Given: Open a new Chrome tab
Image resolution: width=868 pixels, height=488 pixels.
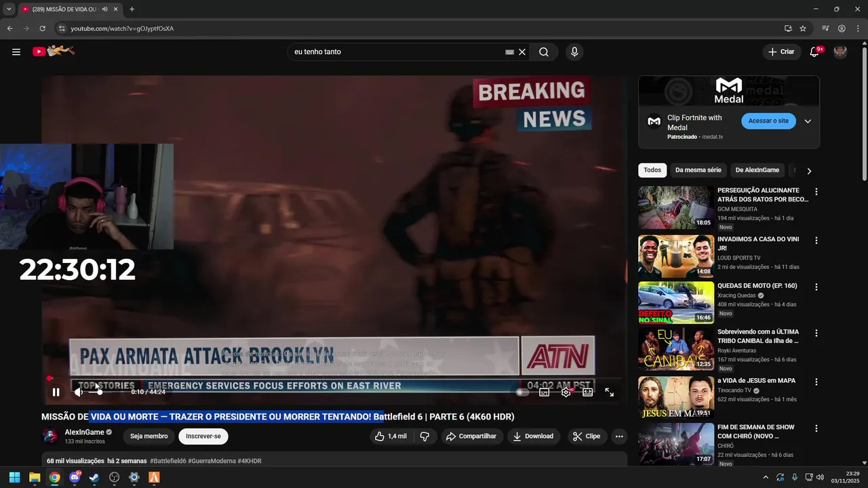Looking at the screenshot, I should pyautogui.click(x=132, y=9).
